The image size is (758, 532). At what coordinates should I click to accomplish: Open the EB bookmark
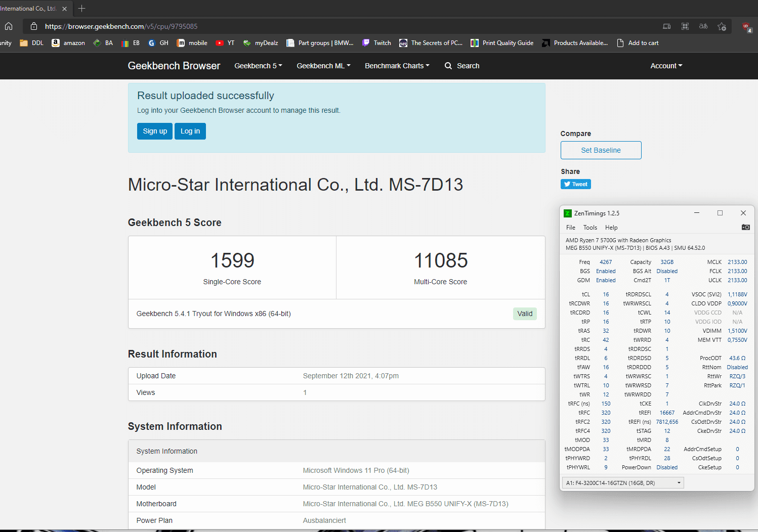click(131, 43)
